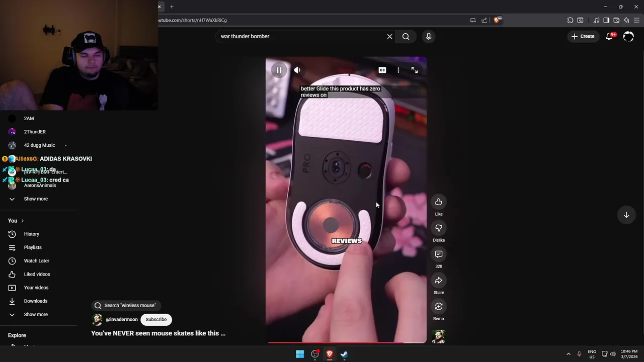
Task: Open the comments showing 328
Action: 439,254
